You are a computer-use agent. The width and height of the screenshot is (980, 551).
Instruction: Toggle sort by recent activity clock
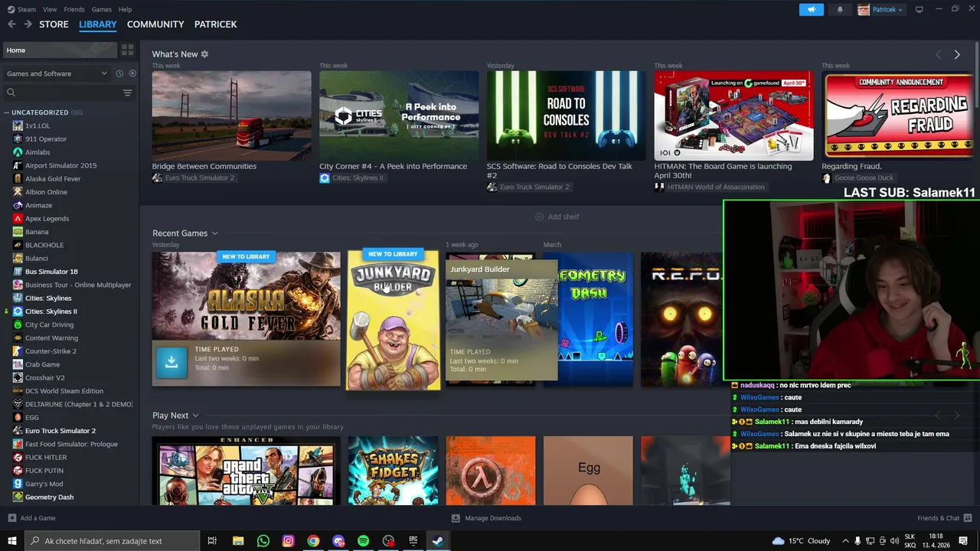point(119,73)
